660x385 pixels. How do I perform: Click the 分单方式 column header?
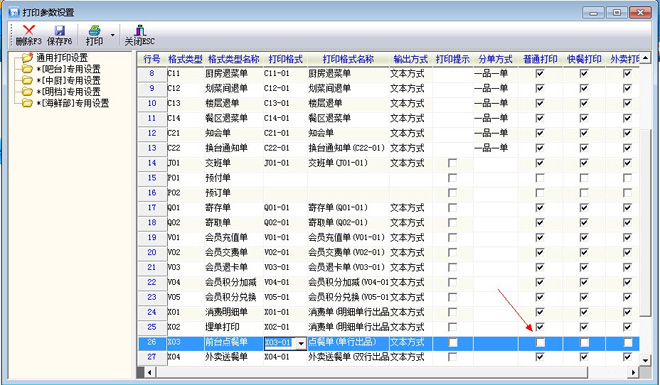[x=496, y=59]
